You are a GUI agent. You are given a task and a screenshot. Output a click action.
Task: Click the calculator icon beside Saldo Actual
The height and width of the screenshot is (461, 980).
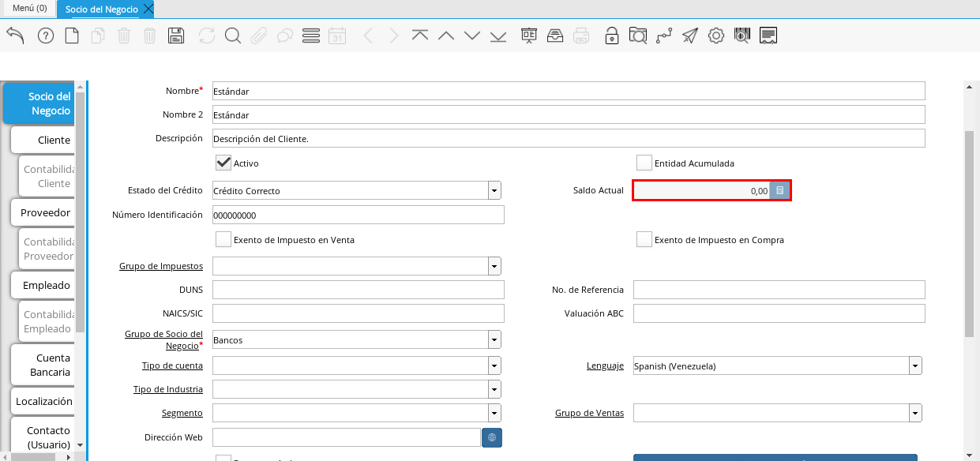point(779,190)
